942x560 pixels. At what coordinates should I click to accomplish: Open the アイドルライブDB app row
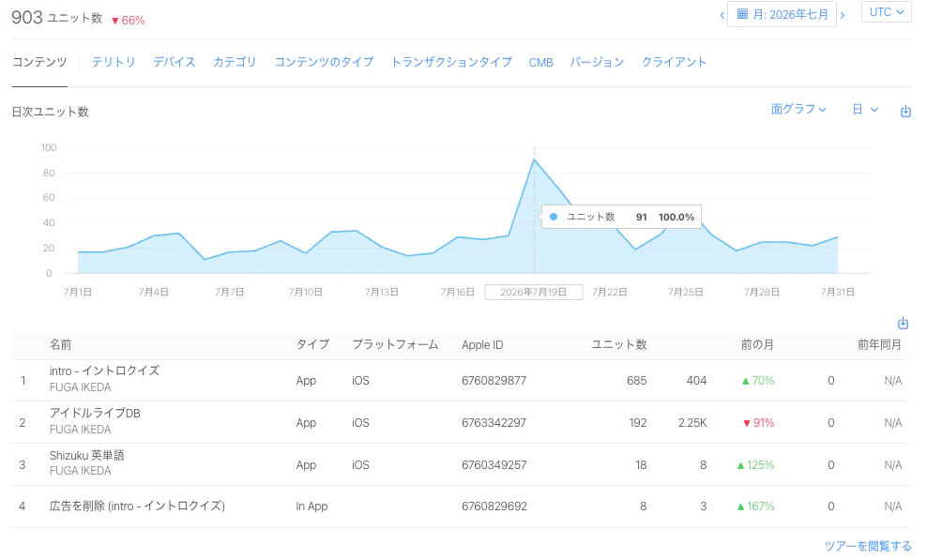click(460, 422)
